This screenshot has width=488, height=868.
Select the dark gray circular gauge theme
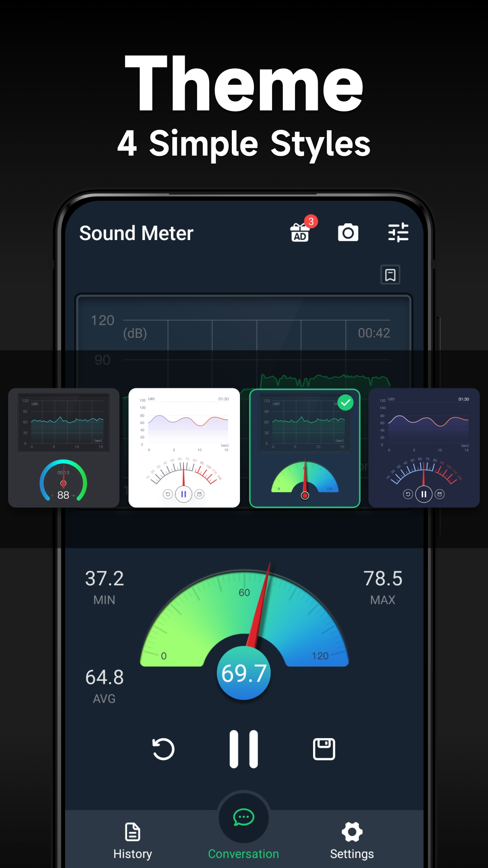click(x=64, y=448)
